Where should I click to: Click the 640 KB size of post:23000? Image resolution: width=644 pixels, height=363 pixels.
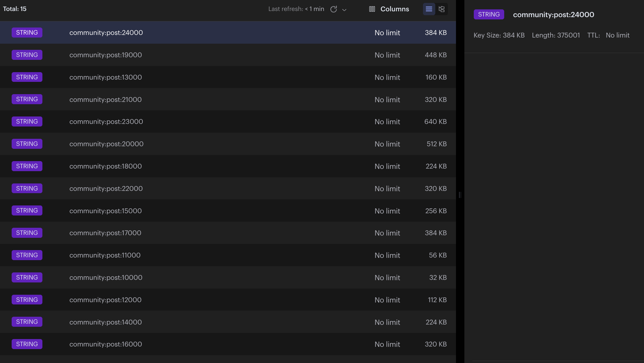[x=435, y=122]
